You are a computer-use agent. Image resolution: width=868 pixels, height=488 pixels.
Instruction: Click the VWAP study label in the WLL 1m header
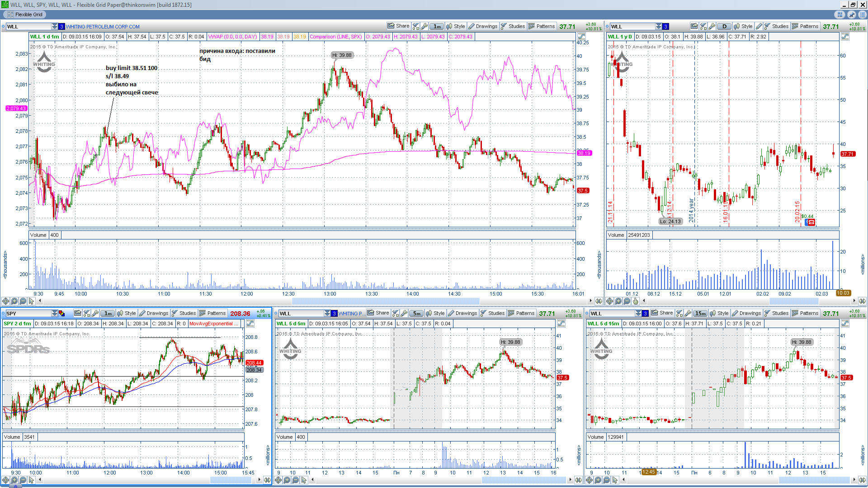pos(233,37)
